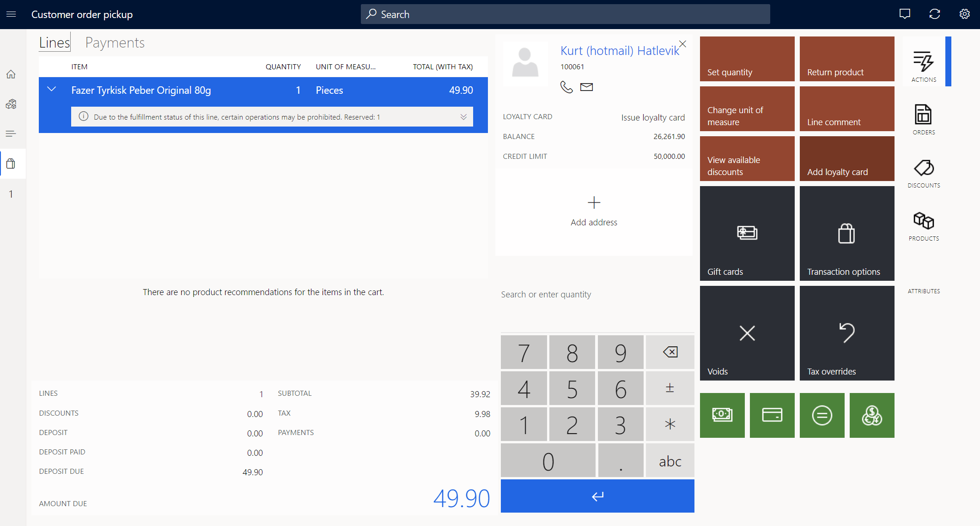
Task: Collapse the Fazer Tyrkisk Peber line chevron
Action: [52, 90]
